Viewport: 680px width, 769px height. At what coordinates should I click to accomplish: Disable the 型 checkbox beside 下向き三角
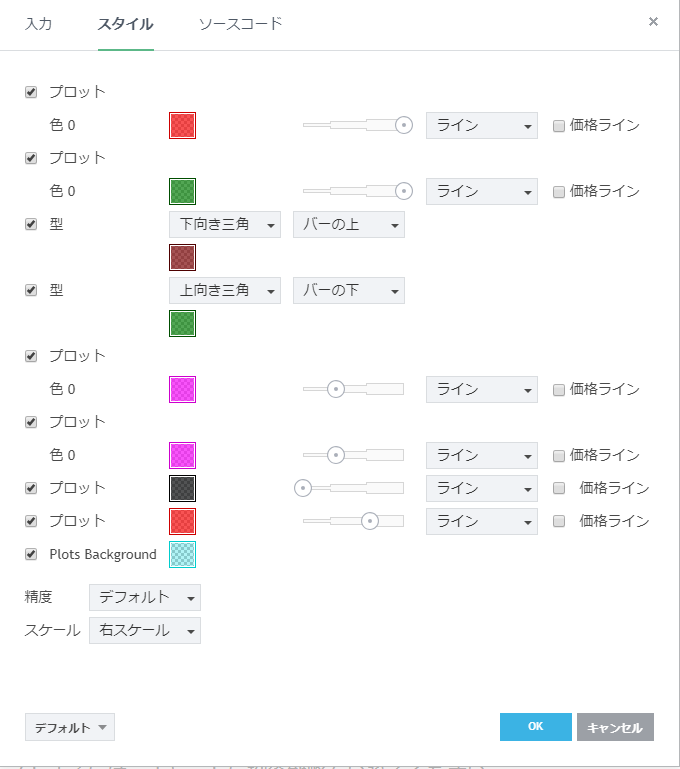tap(31, 224)
